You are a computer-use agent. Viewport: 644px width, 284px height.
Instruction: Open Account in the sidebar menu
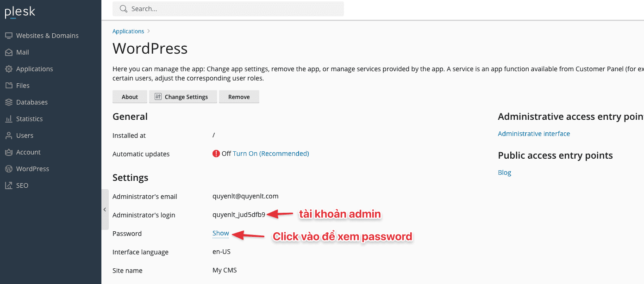coord(28,152)
